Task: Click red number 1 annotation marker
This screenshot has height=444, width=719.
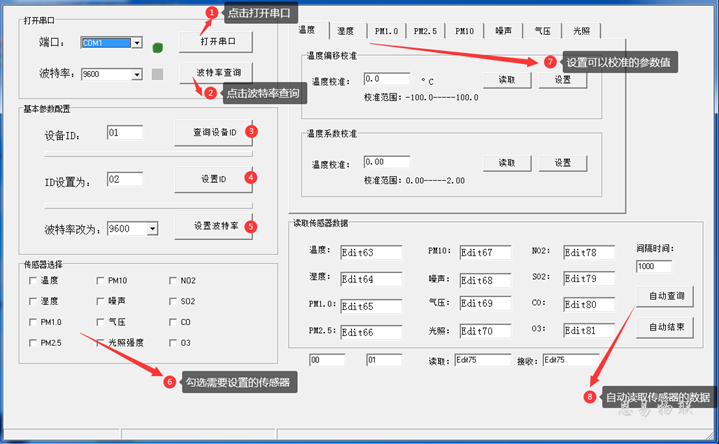Action: coord(211,13)
